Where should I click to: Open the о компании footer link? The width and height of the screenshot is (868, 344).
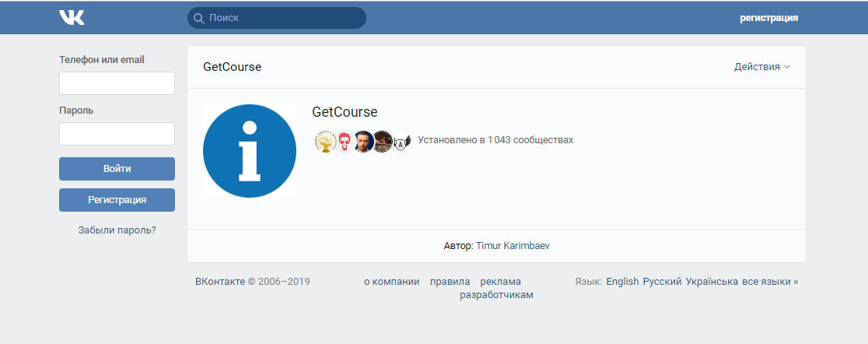[391, 282]
